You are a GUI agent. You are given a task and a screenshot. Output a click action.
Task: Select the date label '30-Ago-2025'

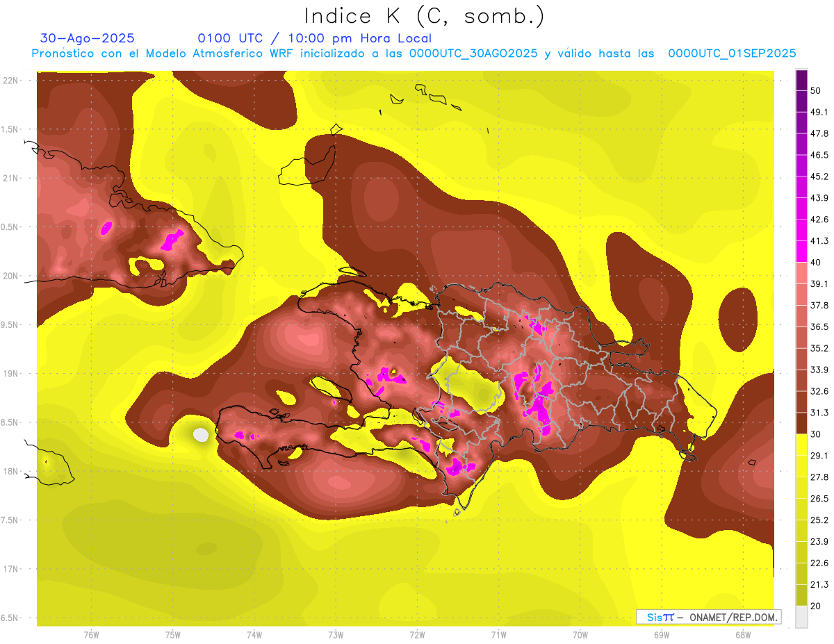pos(88,38)
